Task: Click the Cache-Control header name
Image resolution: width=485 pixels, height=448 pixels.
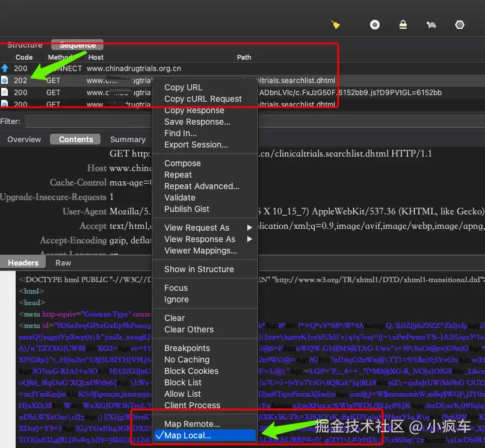Action: click(78, 182)
